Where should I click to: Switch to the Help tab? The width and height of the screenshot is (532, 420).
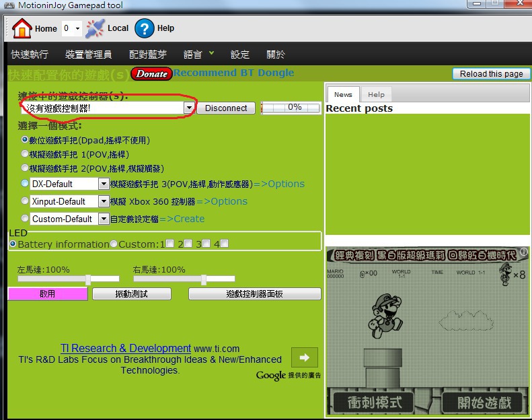coord(376,94)
